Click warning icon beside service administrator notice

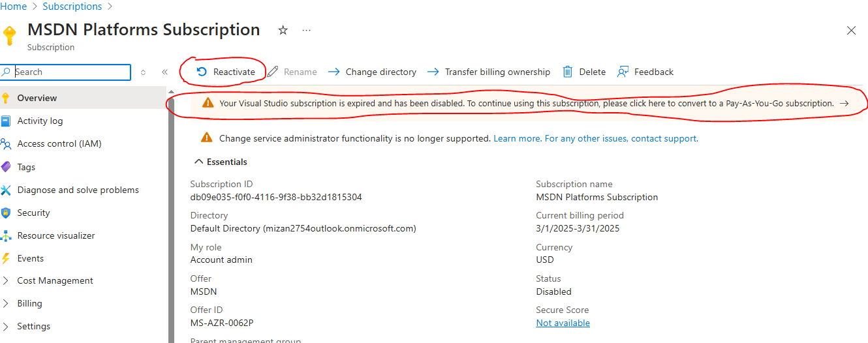click(206, 138)
